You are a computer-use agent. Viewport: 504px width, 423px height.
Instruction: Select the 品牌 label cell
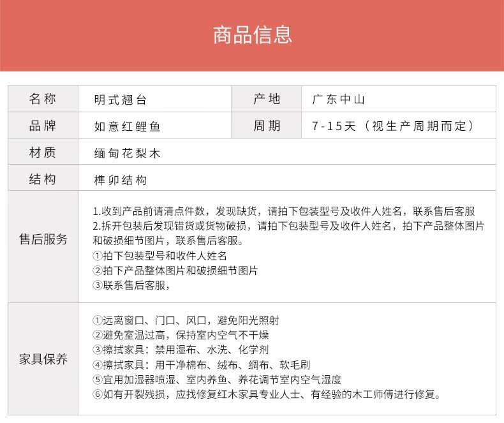tap(43, 125)
